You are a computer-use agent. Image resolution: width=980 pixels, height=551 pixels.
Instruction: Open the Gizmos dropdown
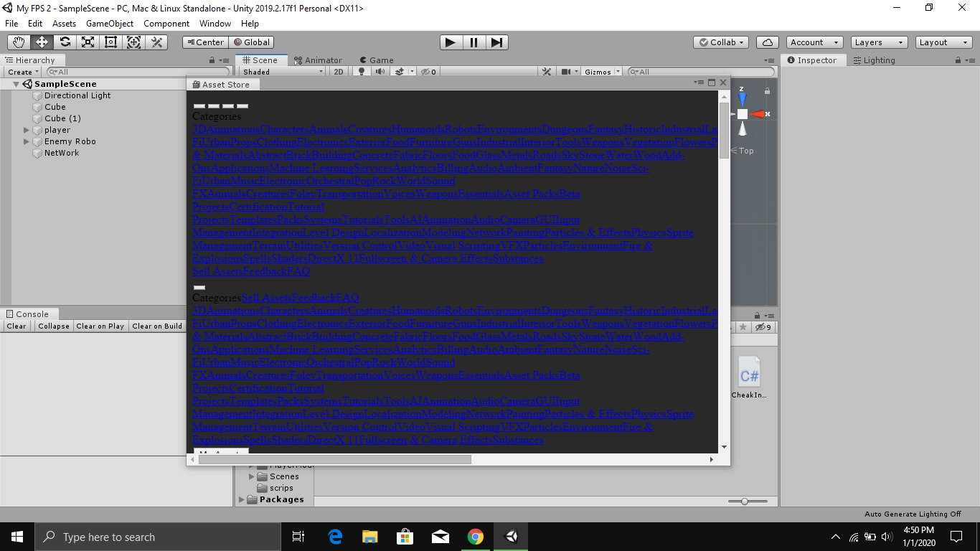tap(601, 72)
